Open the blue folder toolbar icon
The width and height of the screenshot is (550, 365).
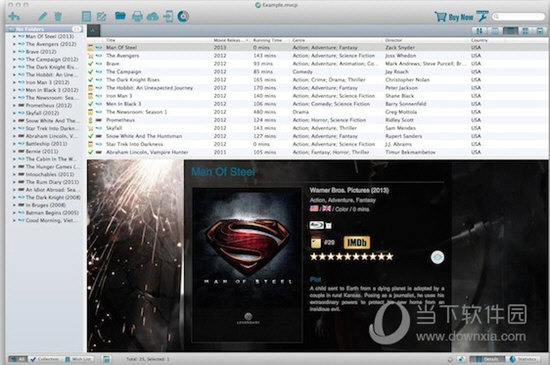[x=120, y=16]
